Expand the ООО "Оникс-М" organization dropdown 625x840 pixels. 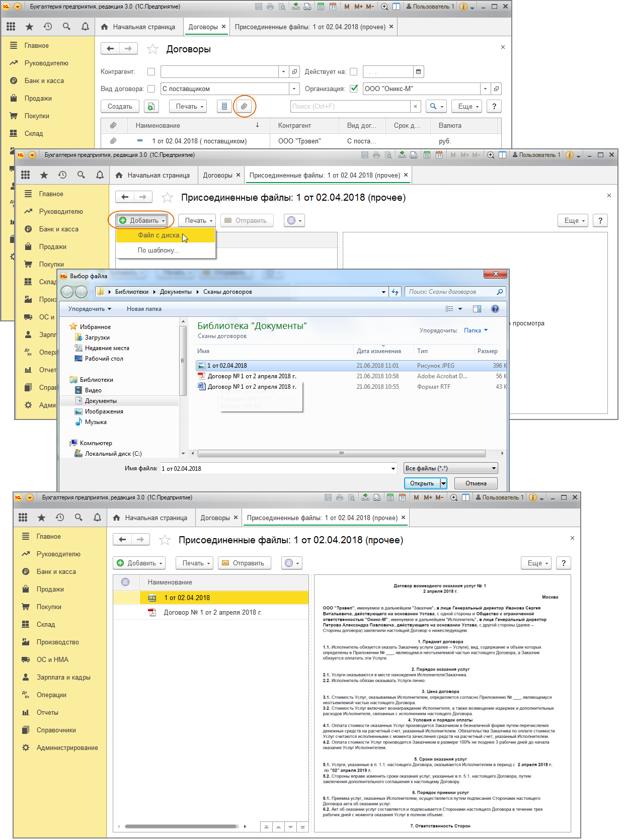point(485,89)
